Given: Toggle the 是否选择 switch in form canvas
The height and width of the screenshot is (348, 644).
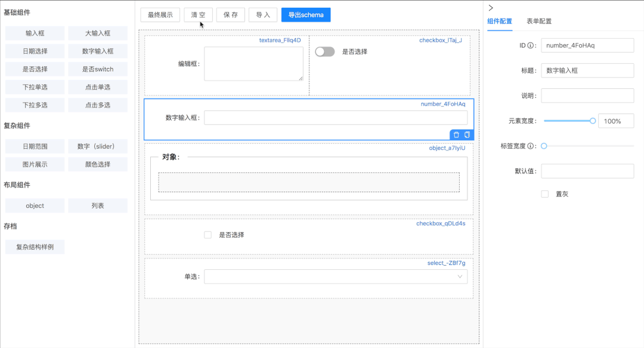Looking at the screenshot, I should pos(325,52).
